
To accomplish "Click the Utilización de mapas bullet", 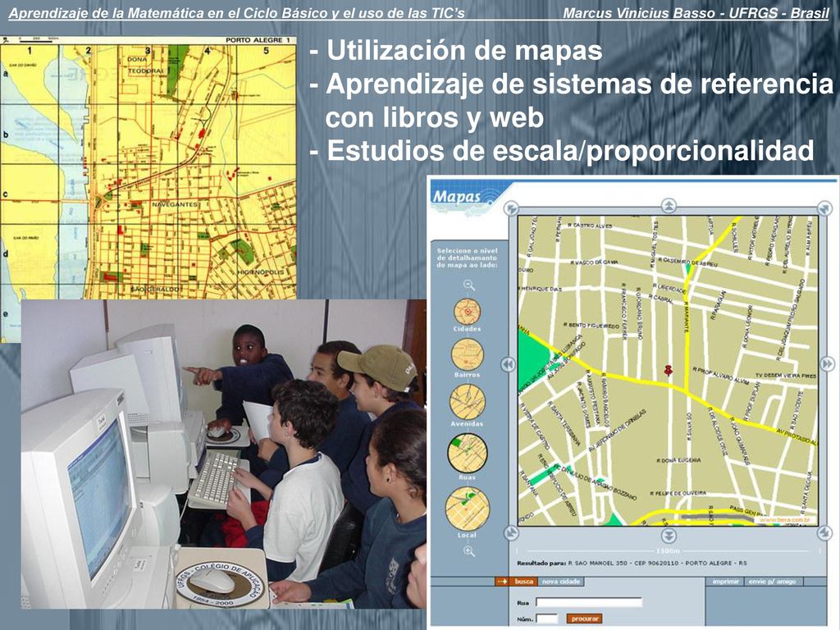I will [456, 50].
